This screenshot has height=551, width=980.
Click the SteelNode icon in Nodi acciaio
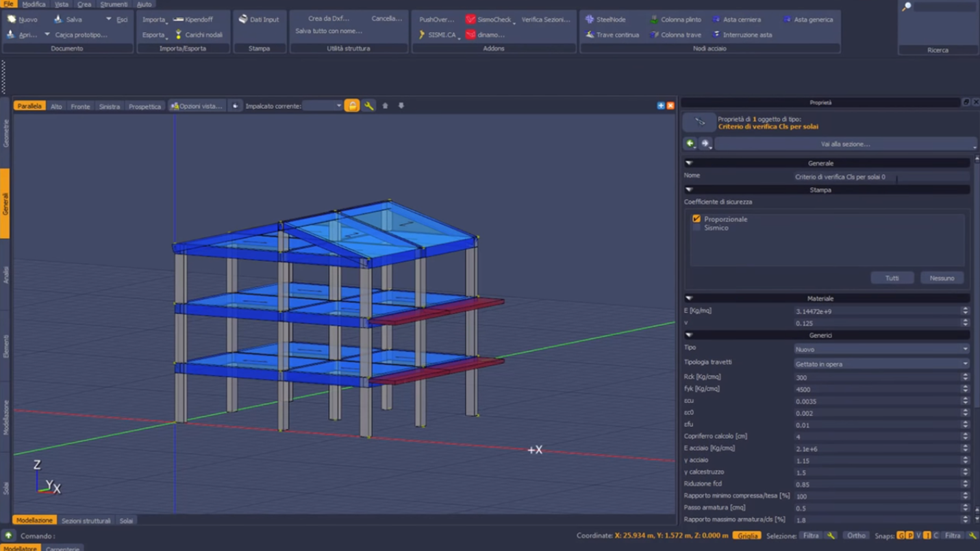pos(590,19)
